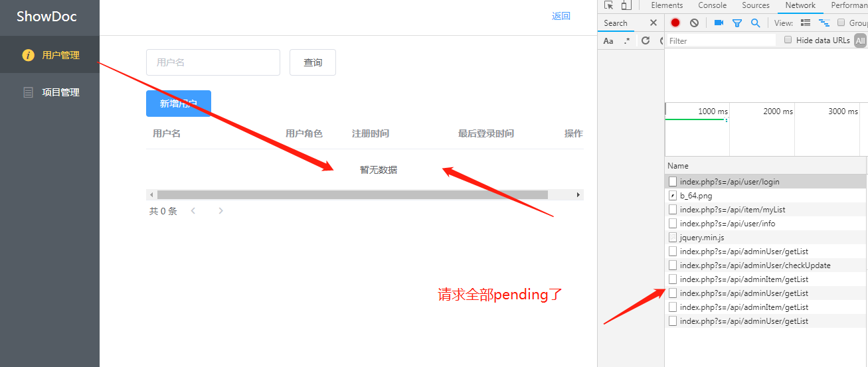This screenshot has width=868, height=367.
Task: Click the info icon beside 用户管理
Action: click(28, 55)
